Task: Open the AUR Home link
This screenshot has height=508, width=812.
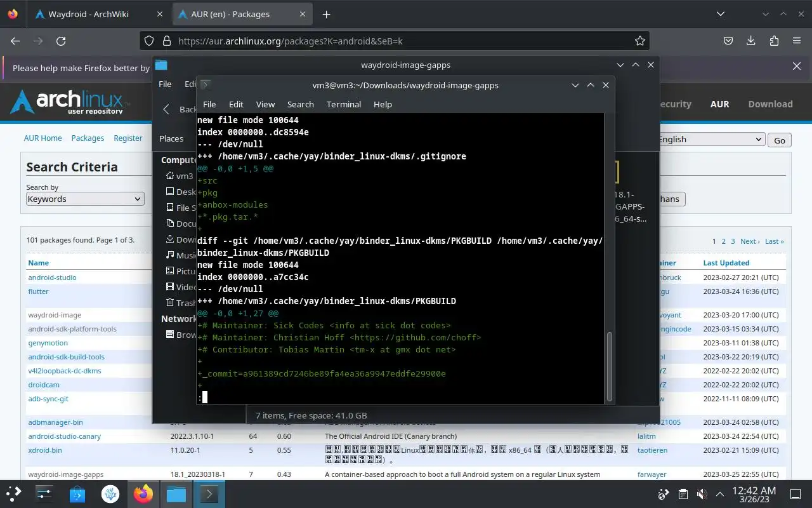Action: (43, 138)
